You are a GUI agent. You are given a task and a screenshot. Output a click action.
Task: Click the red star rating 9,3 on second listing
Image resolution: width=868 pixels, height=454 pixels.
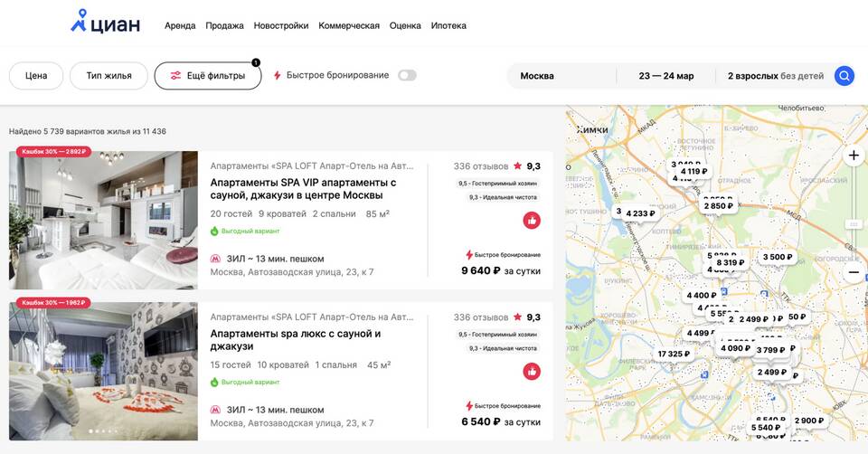pos(517,317)
